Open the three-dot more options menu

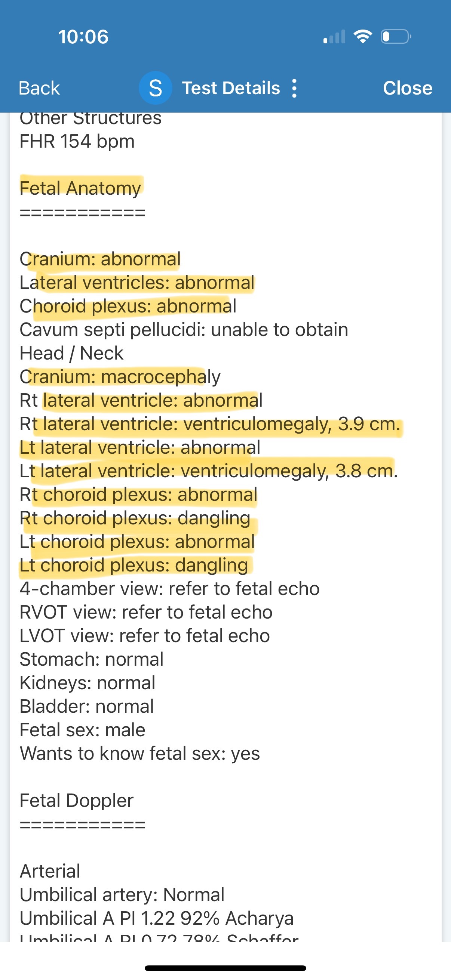tap(294, 88)
